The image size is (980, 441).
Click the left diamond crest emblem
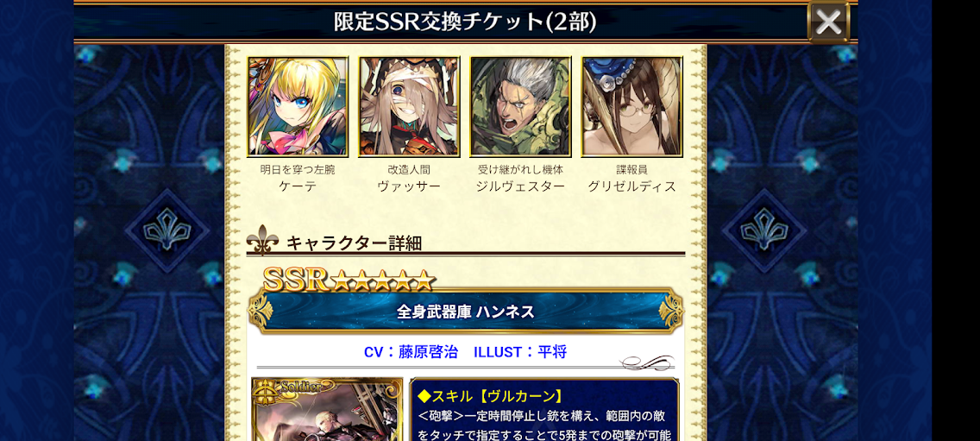point(166,230)
